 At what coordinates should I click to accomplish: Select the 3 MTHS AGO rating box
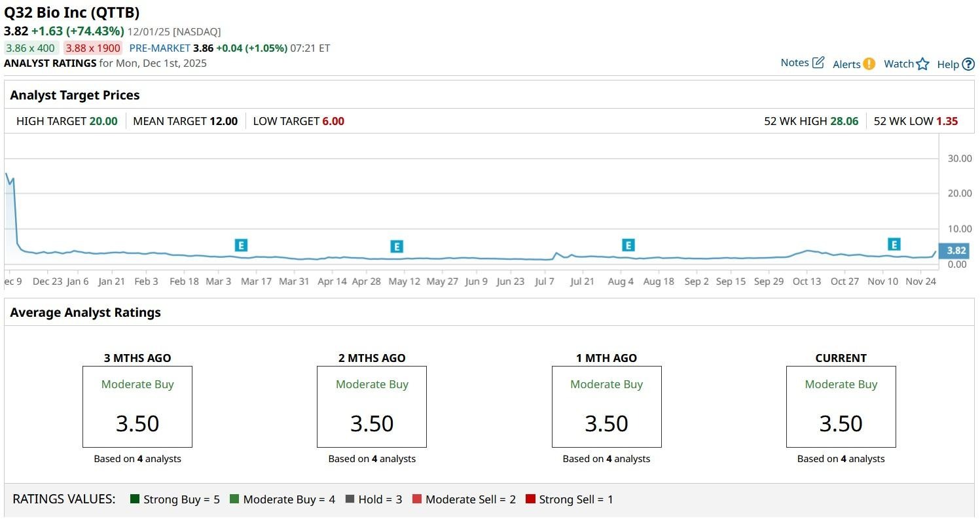[x=137, y=406]
